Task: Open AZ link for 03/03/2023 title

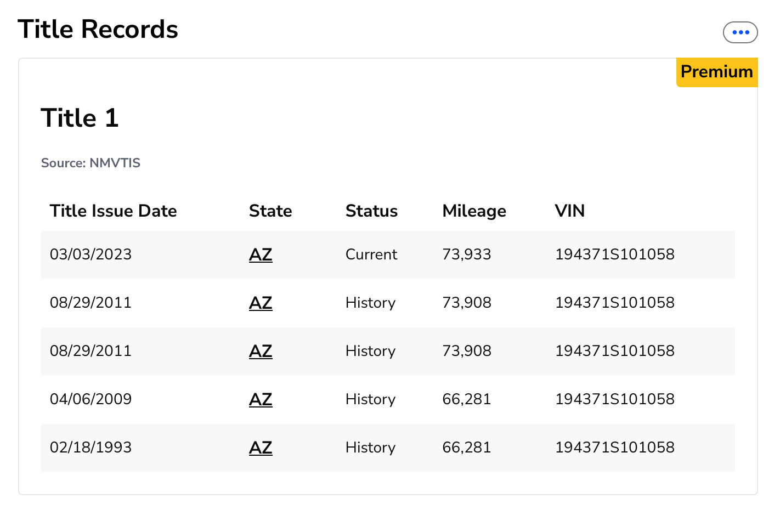Action: click(x=261, y=254)
